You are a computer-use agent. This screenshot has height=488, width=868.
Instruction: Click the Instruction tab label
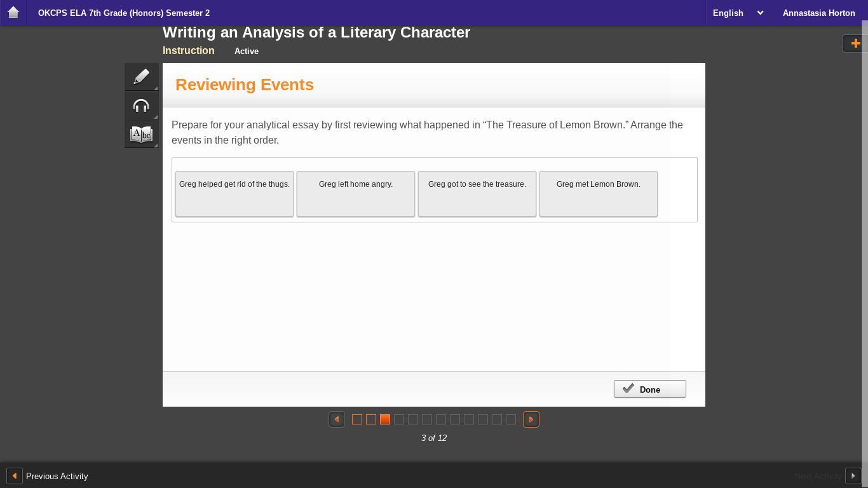click(x=188, y=51)
